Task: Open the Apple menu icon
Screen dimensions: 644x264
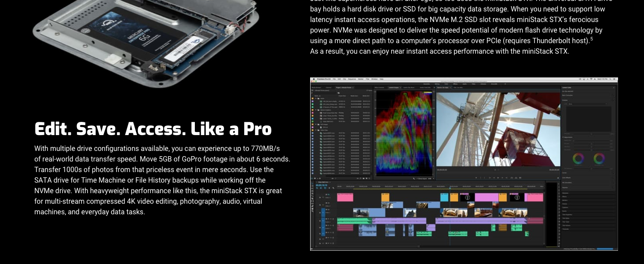Action: click(x=313, y=79)
